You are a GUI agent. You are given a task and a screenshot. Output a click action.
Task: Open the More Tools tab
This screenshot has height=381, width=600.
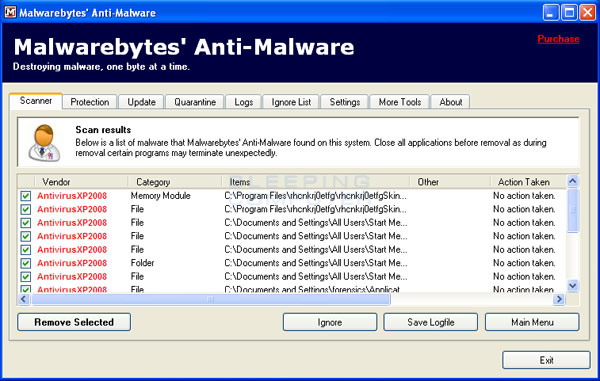399,102
